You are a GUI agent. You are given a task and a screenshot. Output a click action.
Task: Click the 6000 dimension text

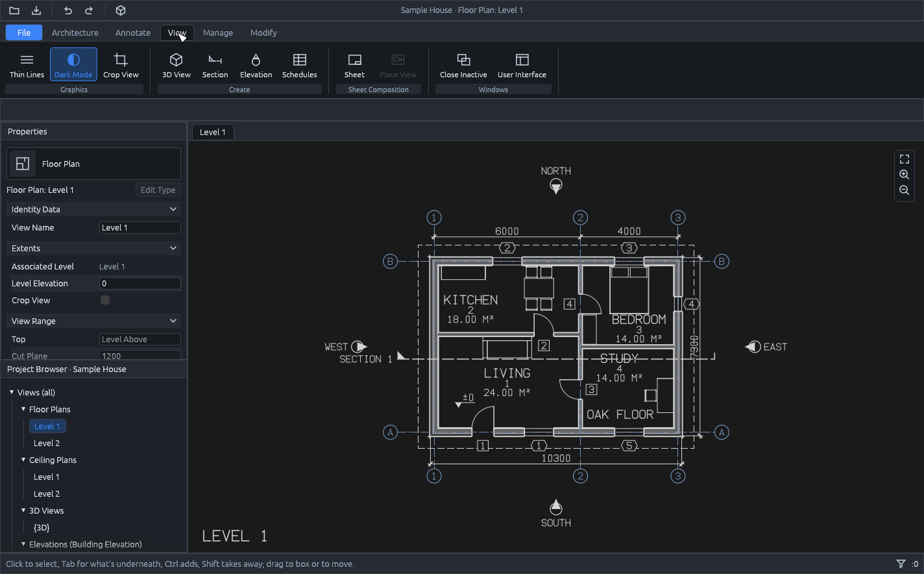coord(507,231)
